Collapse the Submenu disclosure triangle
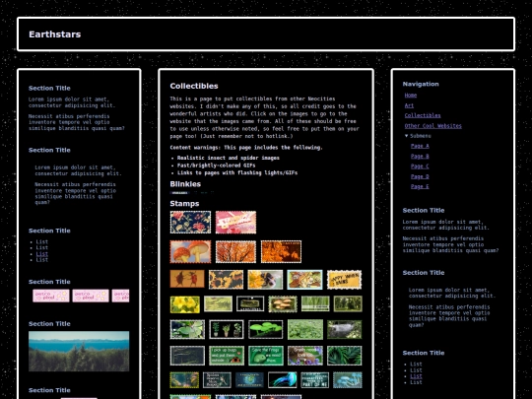The image size is (532, 399). (x=407, y=136)
